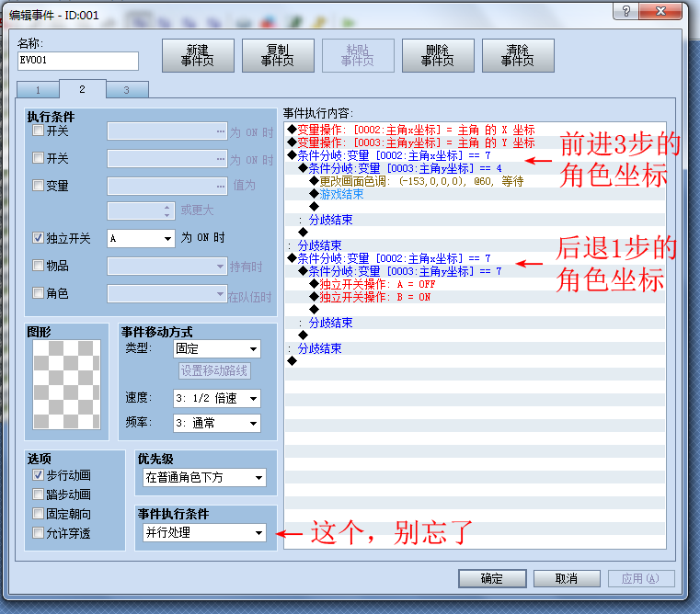Enable the 变量 condition checkbox
Screen dimensions: 700x614
tap(39, 185)
